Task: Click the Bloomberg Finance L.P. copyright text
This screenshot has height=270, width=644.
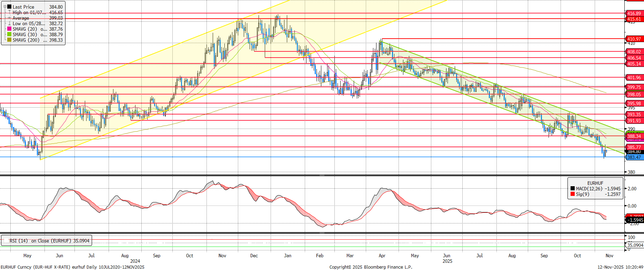Action: 371,267
